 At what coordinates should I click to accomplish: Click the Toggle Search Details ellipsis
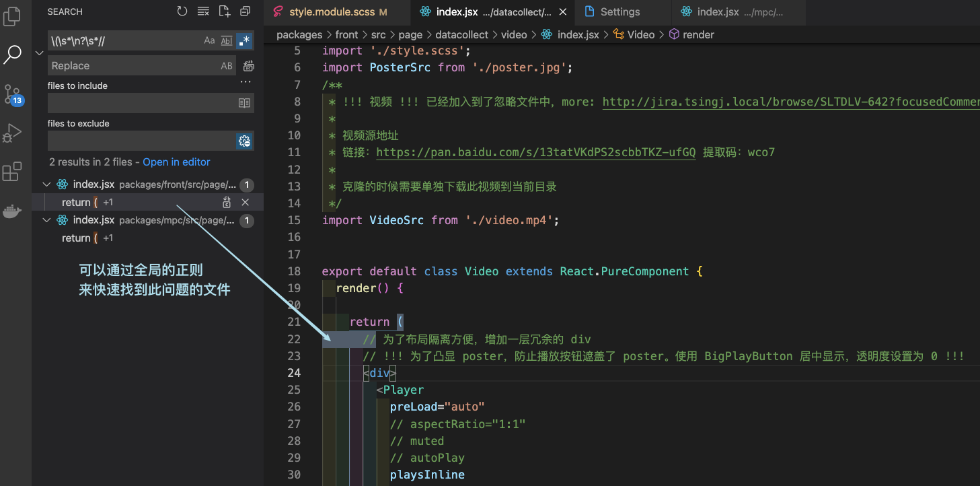246,82
